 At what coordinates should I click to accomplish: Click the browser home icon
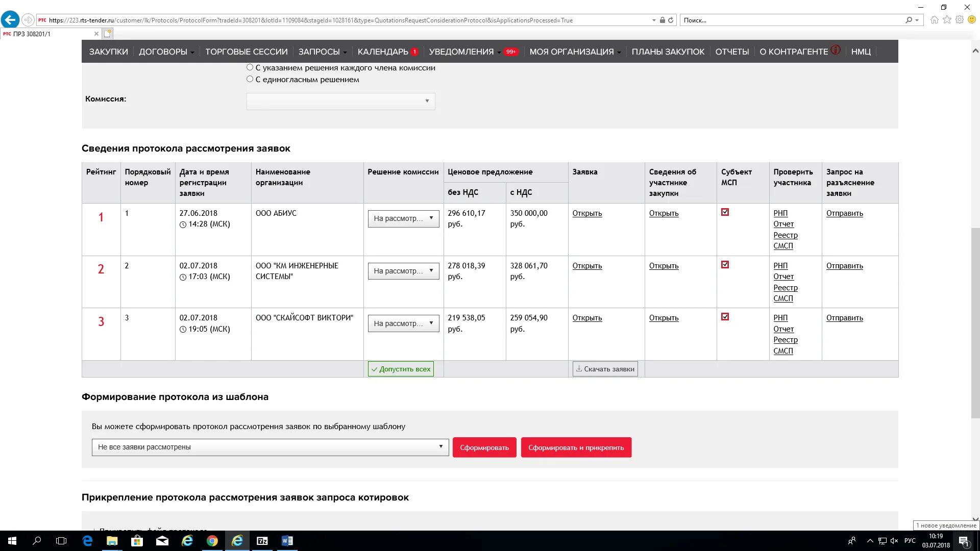934,20
